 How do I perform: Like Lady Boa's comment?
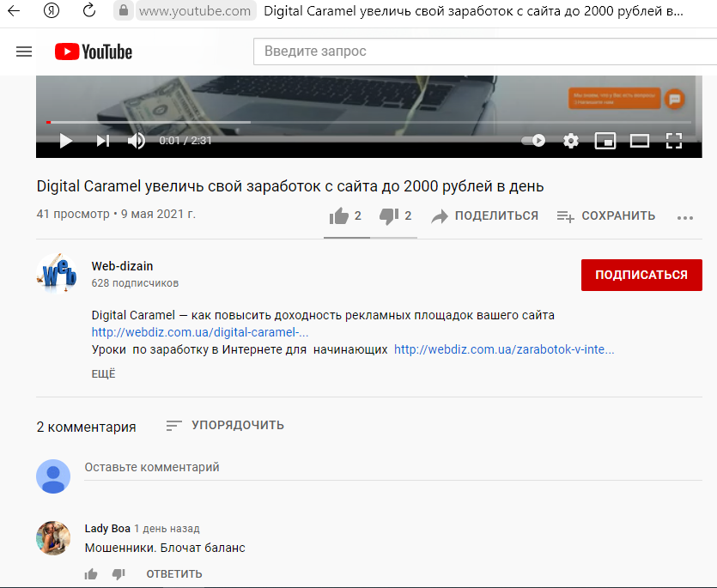91,573
